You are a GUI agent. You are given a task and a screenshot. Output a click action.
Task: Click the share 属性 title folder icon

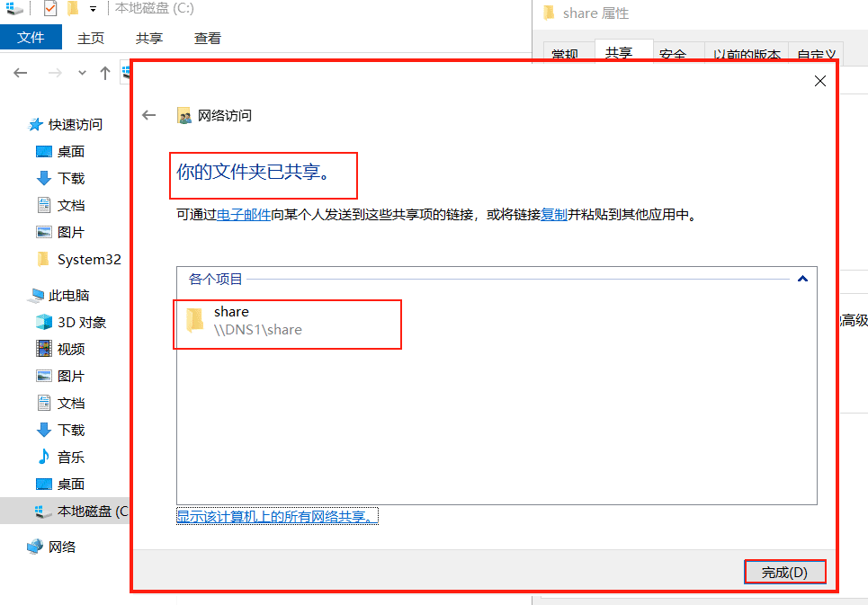click(x=549, y=13)
